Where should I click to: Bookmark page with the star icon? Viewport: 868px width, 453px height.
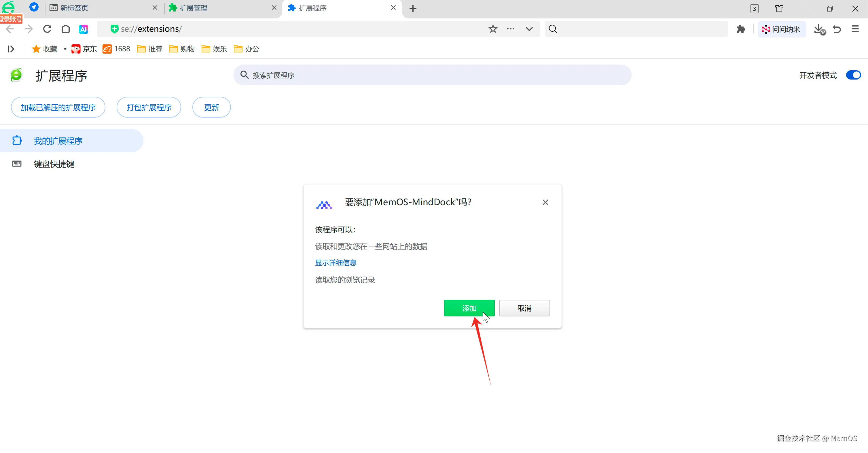pos(493,29)
